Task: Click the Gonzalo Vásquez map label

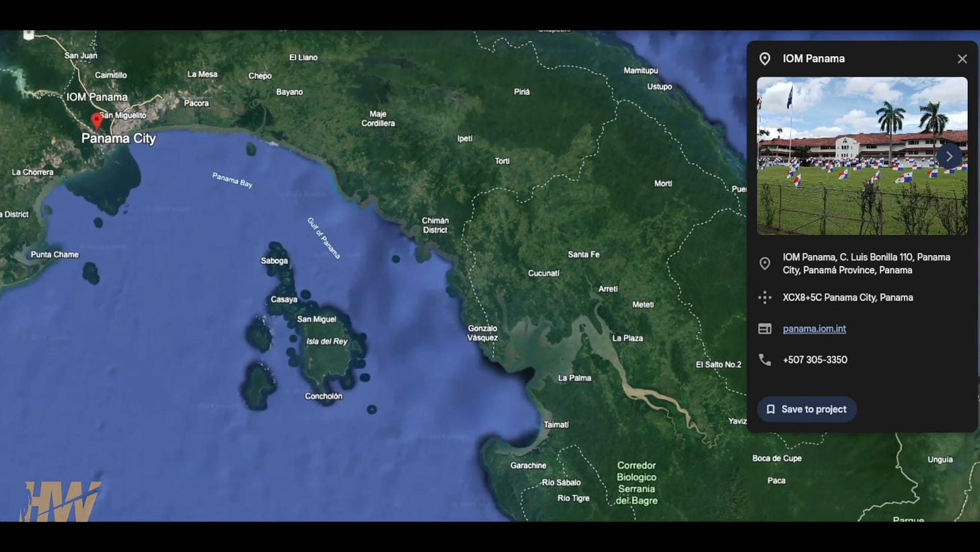Action: [483, 333]
